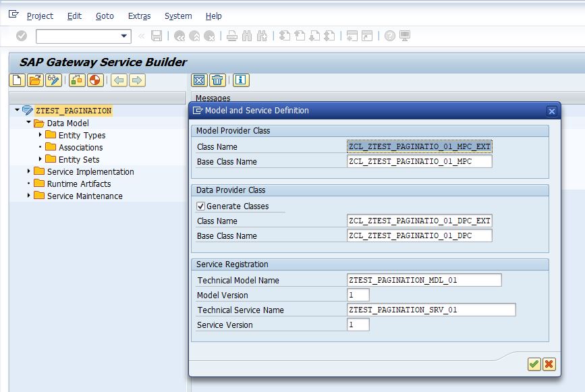Click the Generate Runtime Objects red circle icon
Image resolution: width=585 pixels, height=392 pixels.
[96, 80]
